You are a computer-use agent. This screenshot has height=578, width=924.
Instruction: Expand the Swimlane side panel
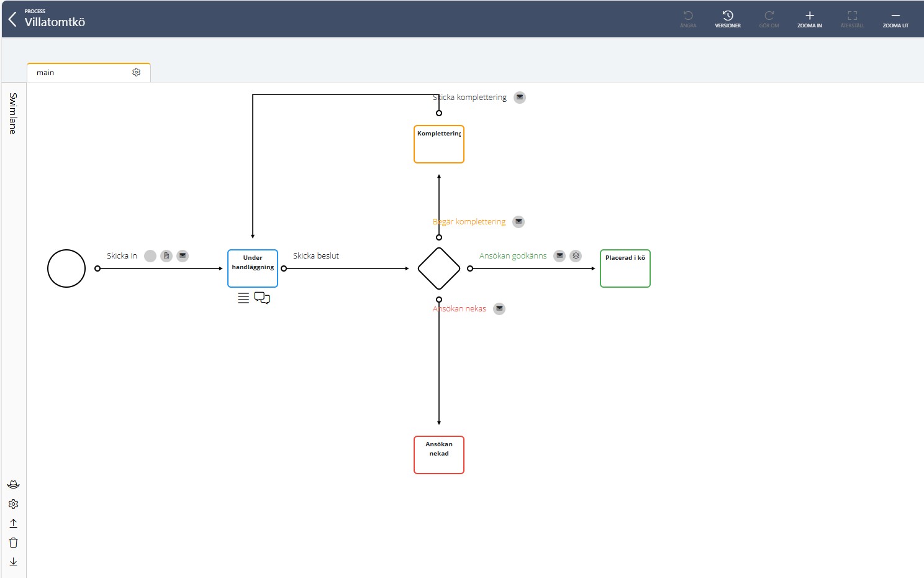coord(13,113)
